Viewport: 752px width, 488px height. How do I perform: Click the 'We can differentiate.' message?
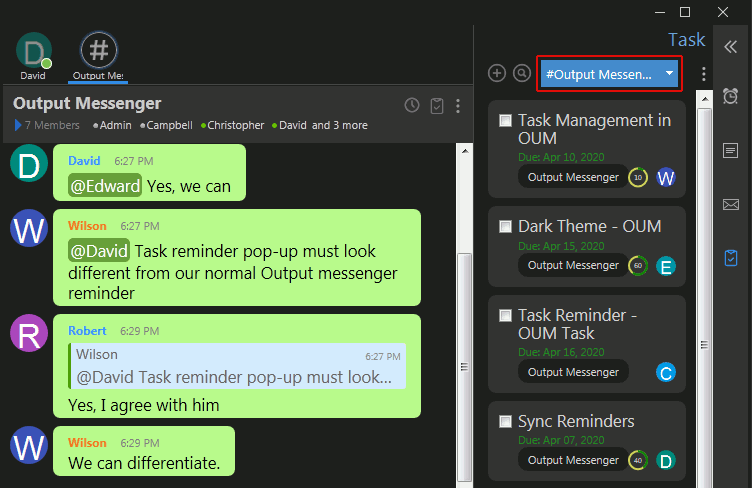[x=144, y=463]
